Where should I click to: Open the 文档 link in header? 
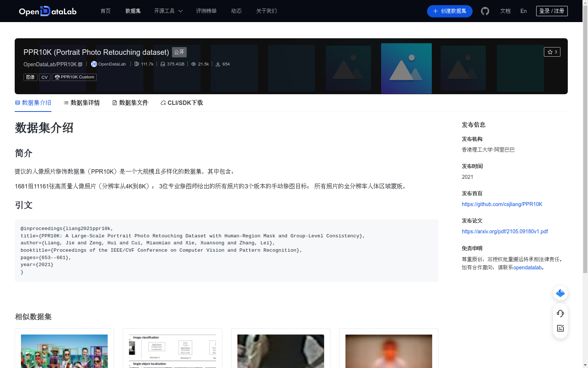pyautogui.click(x=505, y=11)
